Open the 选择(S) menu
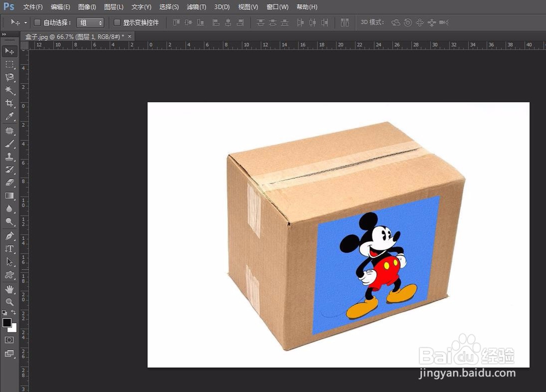This screenshot has height=392, width=546. pyautogui.click(x=169, y=7)
